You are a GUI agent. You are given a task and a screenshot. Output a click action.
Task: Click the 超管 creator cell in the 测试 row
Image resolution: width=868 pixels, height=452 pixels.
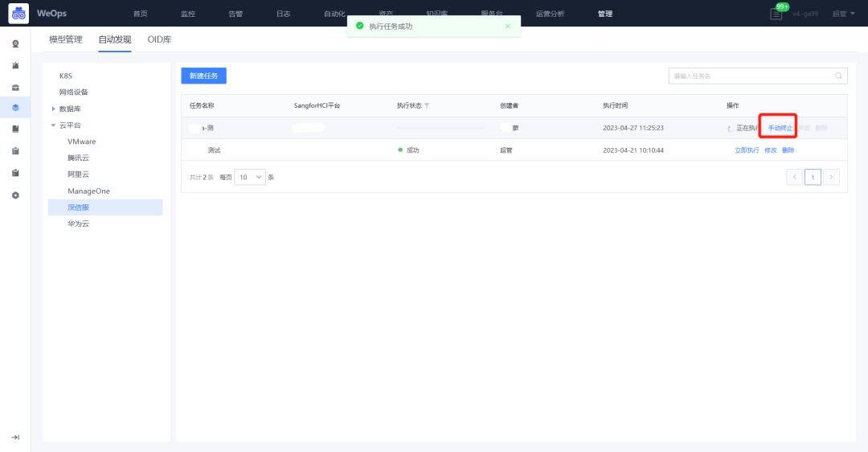(x=506, y=150)
